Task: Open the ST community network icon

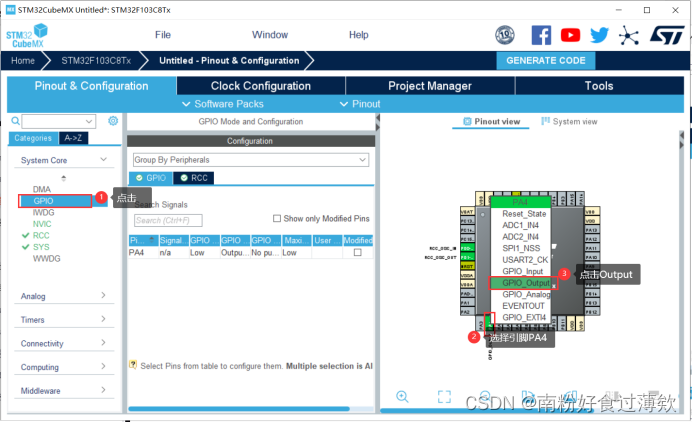Action: pos(628,35)
